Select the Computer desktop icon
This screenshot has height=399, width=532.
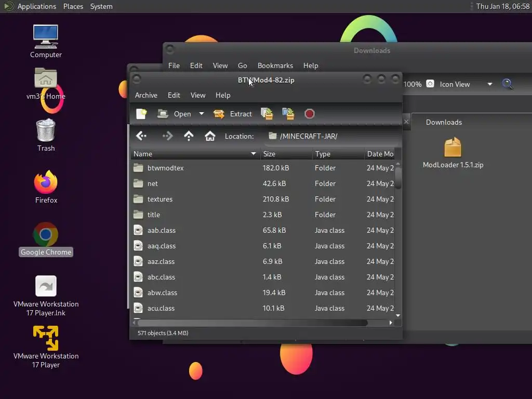tap(46, 42)
